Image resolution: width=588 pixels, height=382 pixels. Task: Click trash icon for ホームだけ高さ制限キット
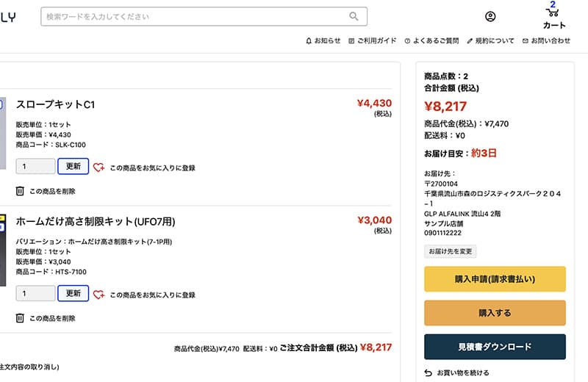(x=20, y=318)
